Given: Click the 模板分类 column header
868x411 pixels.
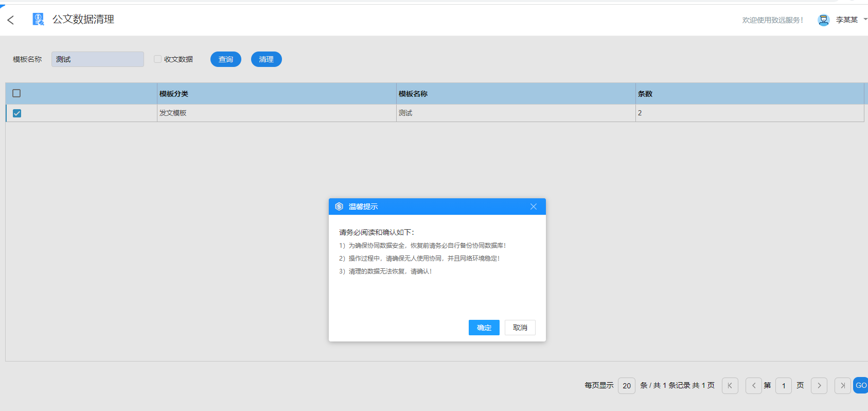Looking at the screenshot, I should click(x=174, y=94).
